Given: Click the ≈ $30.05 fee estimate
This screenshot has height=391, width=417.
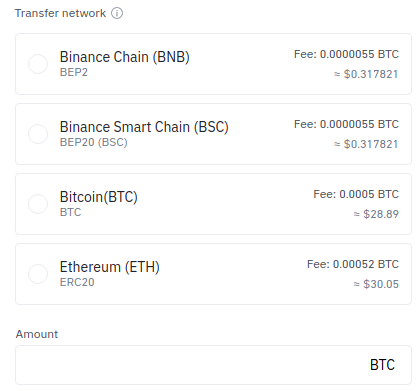Looking at the screenshot, I should coord(376,284).
